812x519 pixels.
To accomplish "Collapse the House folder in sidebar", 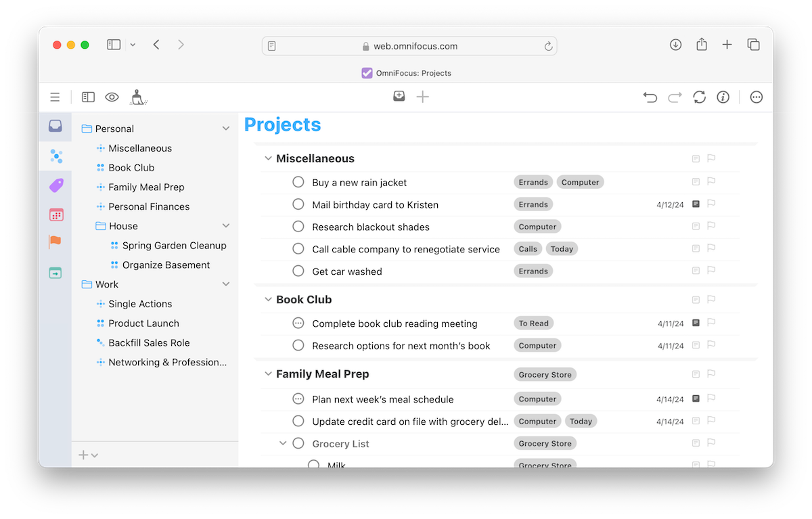I will [226, 226].
